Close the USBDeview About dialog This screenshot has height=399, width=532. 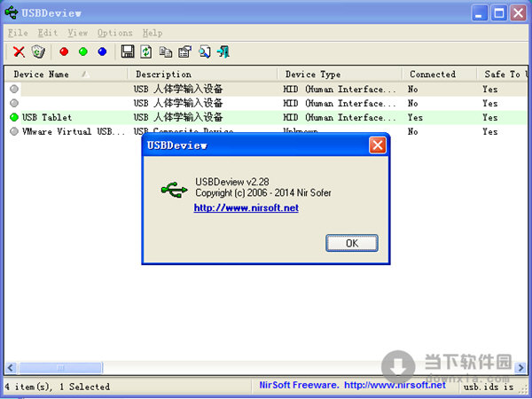click(378, 145)
